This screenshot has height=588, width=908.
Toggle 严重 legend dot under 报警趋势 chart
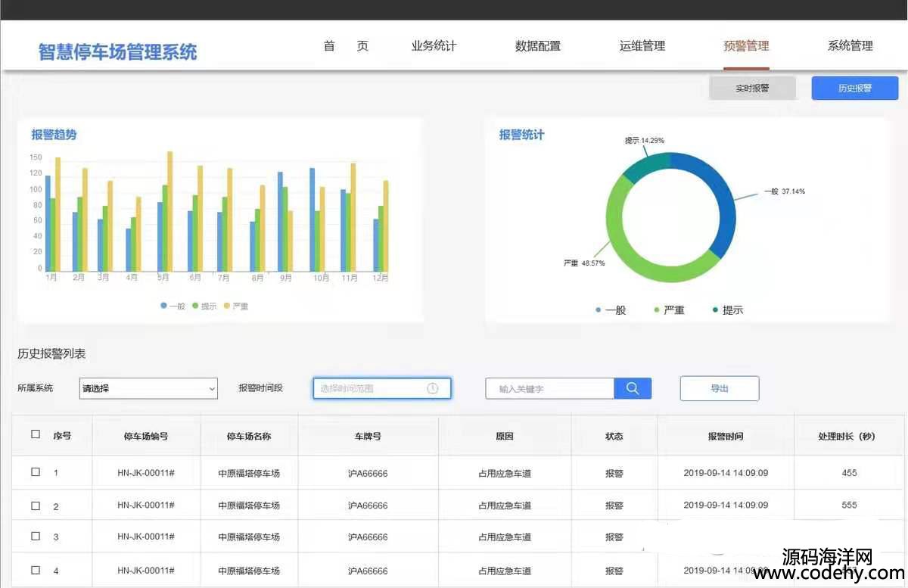pyautogui.click(x=227, y=306)
